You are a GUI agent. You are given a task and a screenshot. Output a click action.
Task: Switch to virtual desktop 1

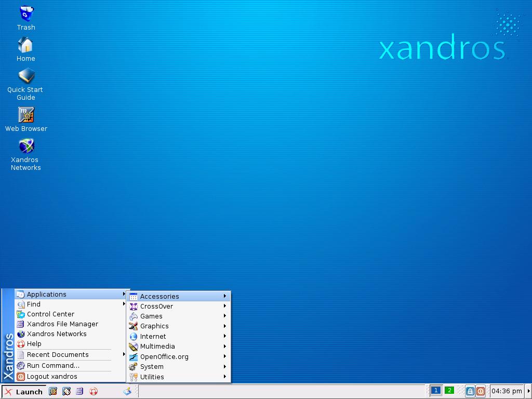tap(436, 390)
